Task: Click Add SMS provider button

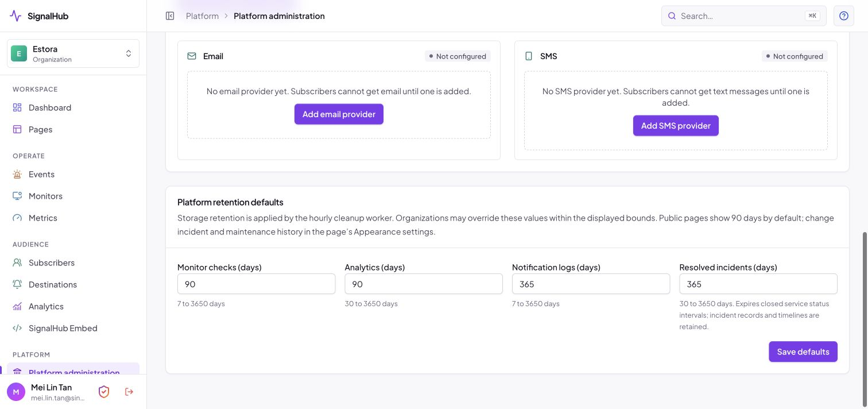Action: click(676, 126)
